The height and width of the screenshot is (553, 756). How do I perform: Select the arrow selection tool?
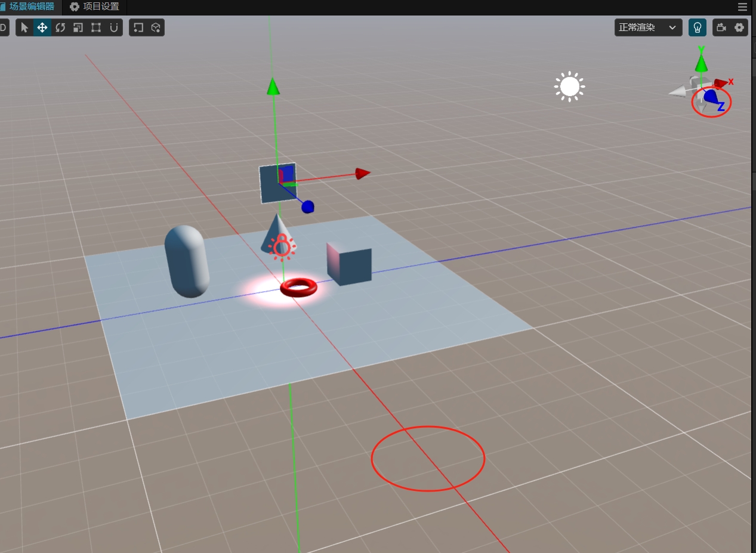click(24, 27)
